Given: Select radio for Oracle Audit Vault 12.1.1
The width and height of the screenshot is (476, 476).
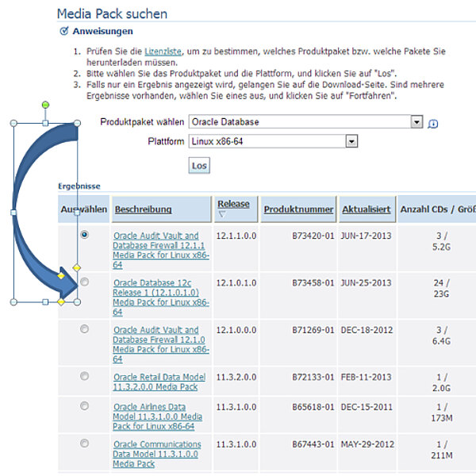Looking at the screenshot, I should pyautogui.click(x=85, y=235).
